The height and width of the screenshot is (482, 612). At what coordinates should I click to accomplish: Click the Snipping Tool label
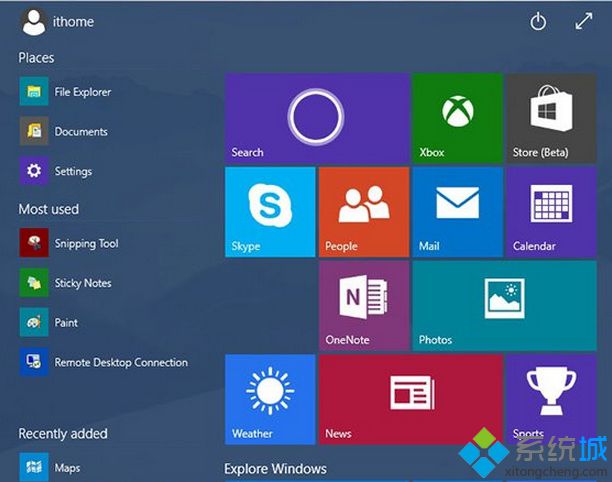(86, 244)
